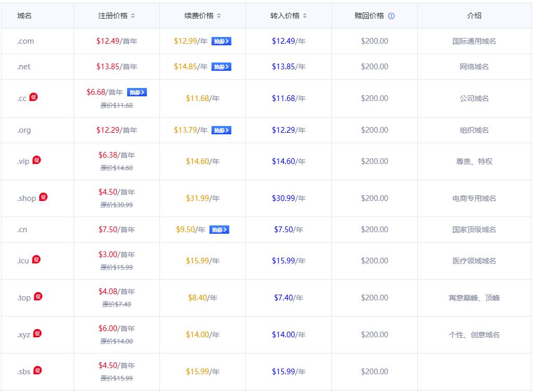Click the promo badge beside .icu
The image size is (533, 392).
(x=36, y=259)
